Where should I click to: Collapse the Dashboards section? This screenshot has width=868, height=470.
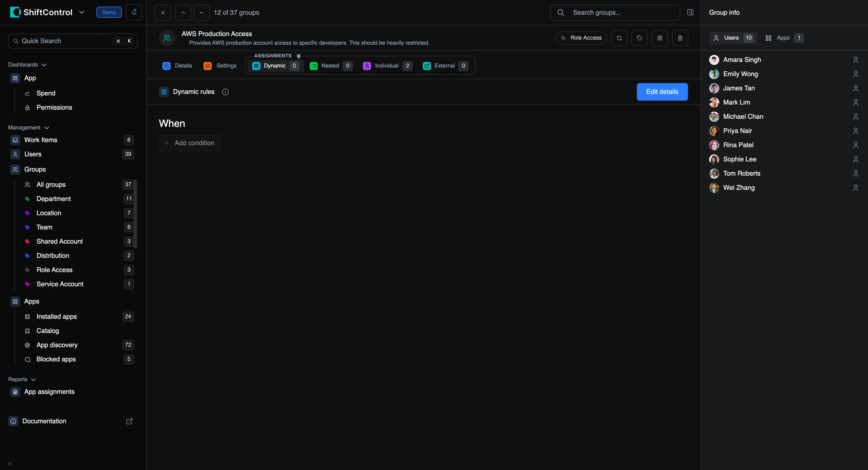[27, 65]
